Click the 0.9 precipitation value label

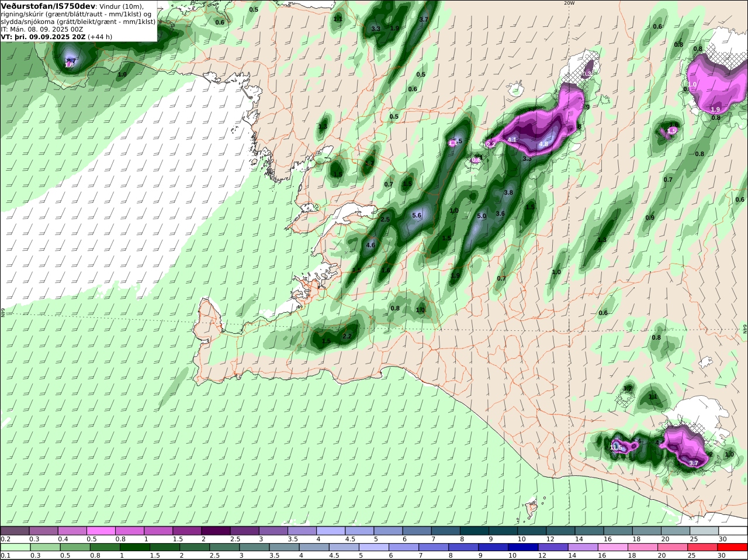click(x=650, y=218)
